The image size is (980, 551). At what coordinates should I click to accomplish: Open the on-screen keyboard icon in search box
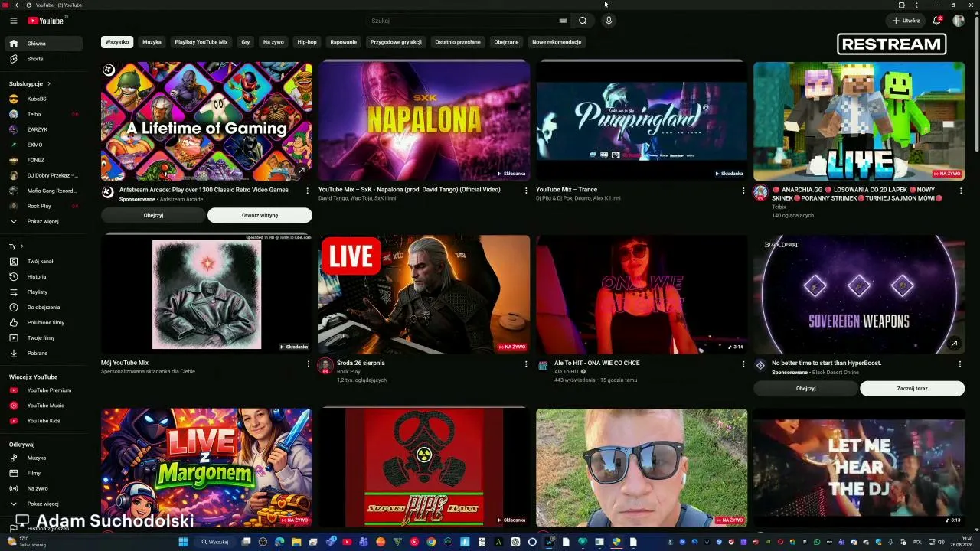(x=563, y=21)
